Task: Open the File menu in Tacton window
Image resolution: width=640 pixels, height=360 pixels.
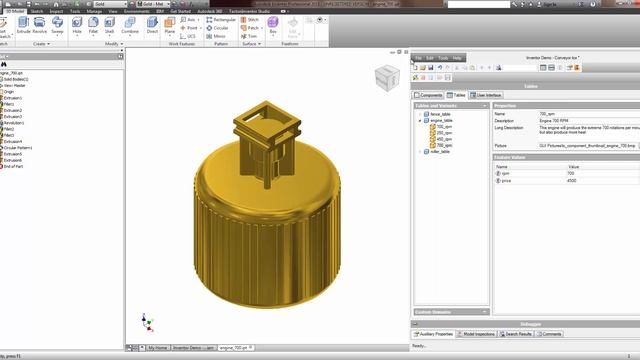Action: point(418,58)
